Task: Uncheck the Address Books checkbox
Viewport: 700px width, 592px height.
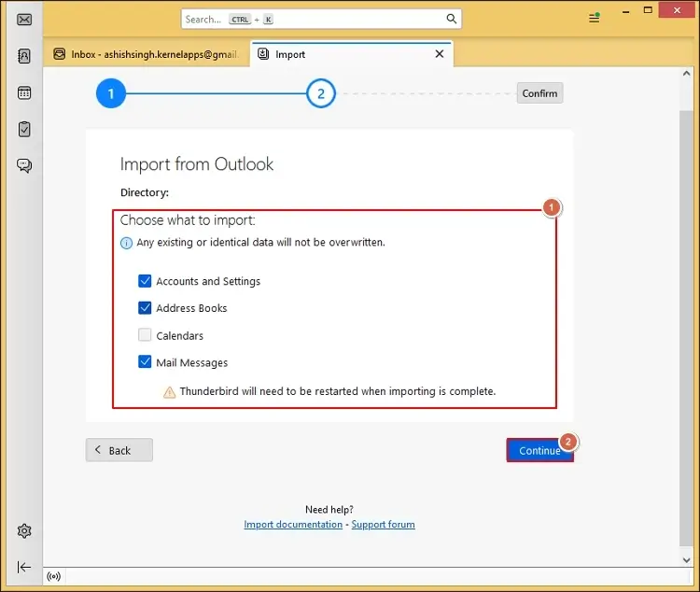Action: pyautogui.click(x=145, y=308)
